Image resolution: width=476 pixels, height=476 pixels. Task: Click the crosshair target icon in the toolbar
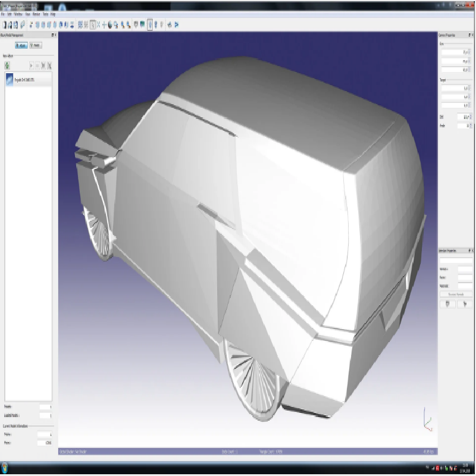104,25
